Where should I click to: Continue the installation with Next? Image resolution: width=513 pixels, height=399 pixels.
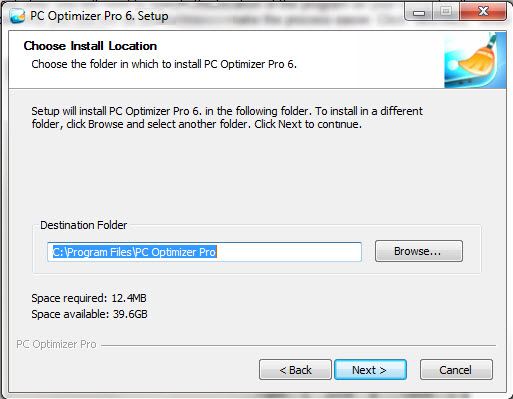pos(370,370)
